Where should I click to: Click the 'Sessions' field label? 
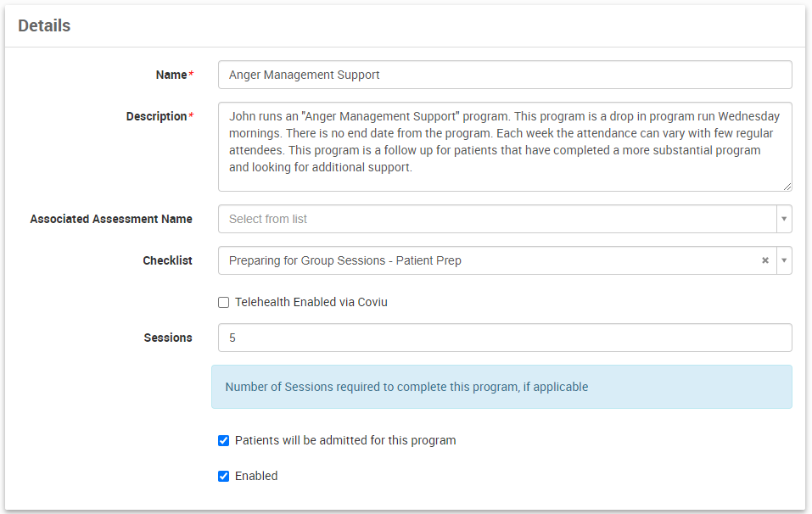click(x=168, y=338)
